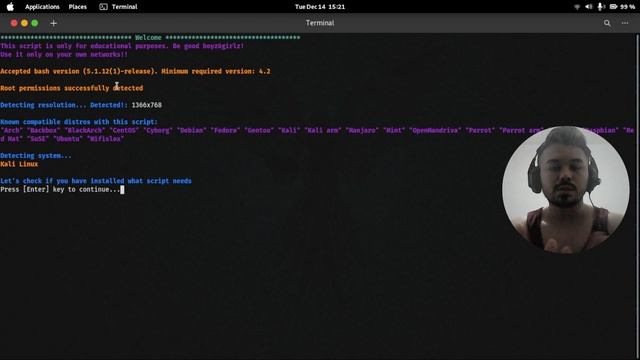Click the terminal vertical scrollbar
Image resolution: width=640 pixels, height=360 pixels.
click(638, 196)
